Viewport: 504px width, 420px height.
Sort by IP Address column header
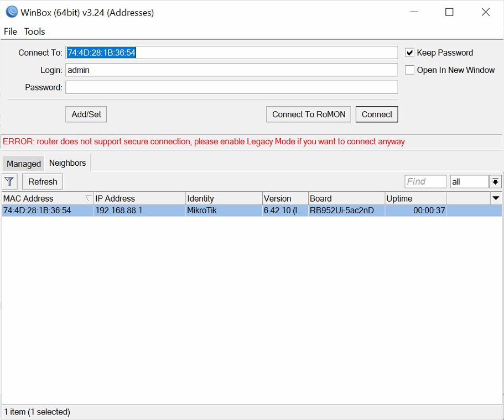click(139, 198)
